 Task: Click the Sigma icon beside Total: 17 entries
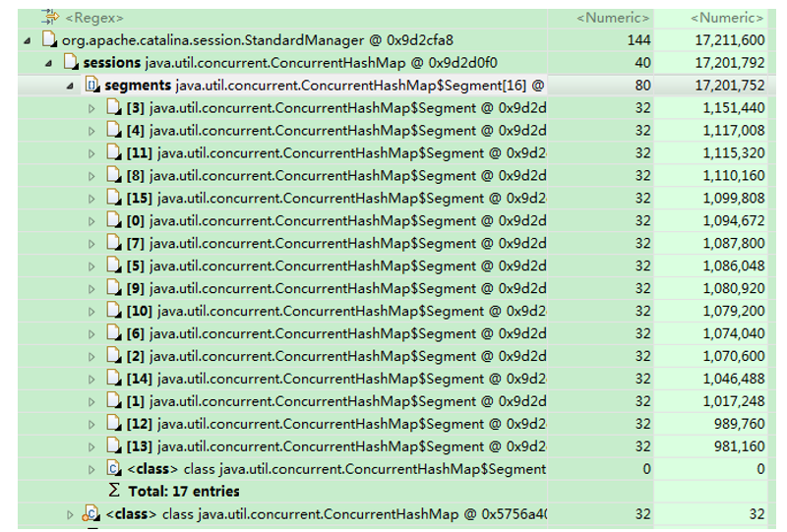pyautogui.click(x=114, y=491)
